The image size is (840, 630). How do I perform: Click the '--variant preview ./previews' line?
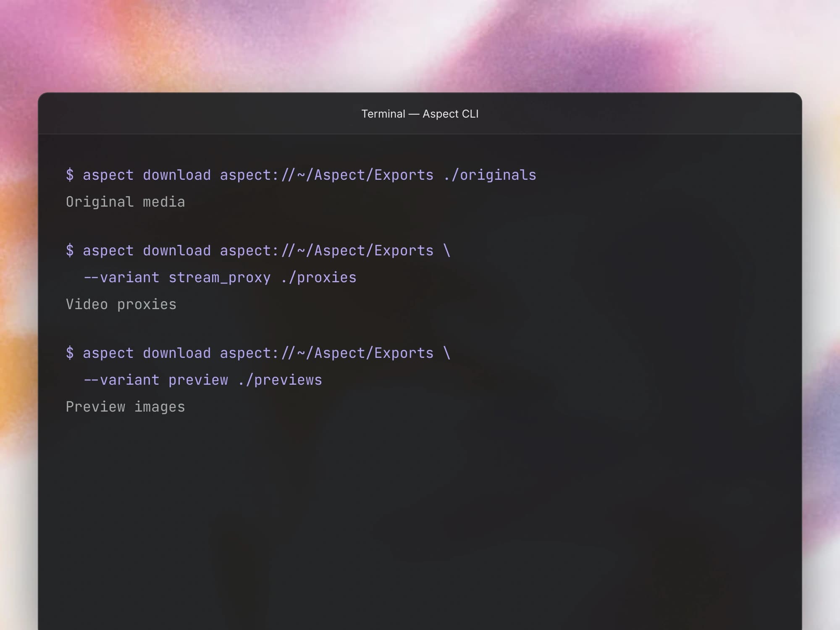point(203,380)
